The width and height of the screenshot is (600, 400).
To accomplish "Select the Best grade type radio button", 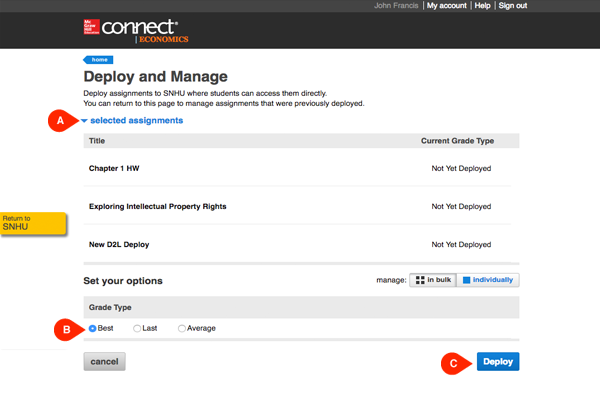I will tap(93, 328).
